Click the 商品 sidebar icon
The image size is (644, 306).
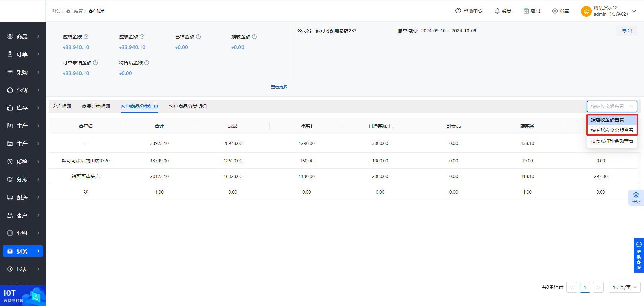[x=10, y=36]
